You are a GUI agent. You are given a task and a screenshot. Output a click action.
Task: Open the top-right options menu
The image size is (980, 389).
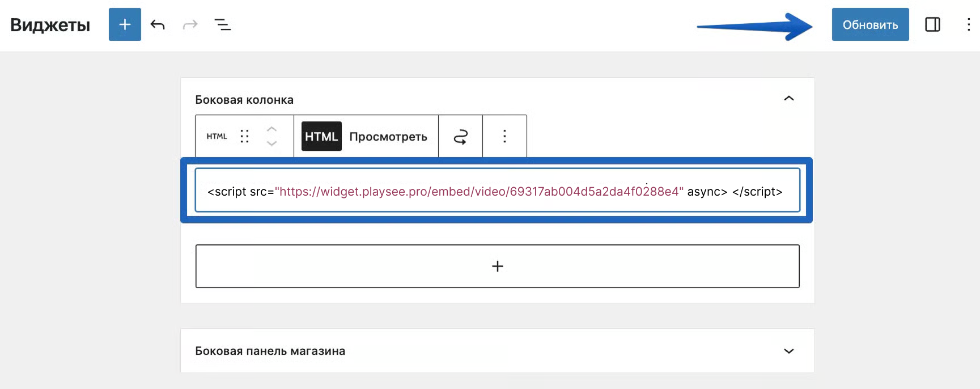click(x=968, y=24)
